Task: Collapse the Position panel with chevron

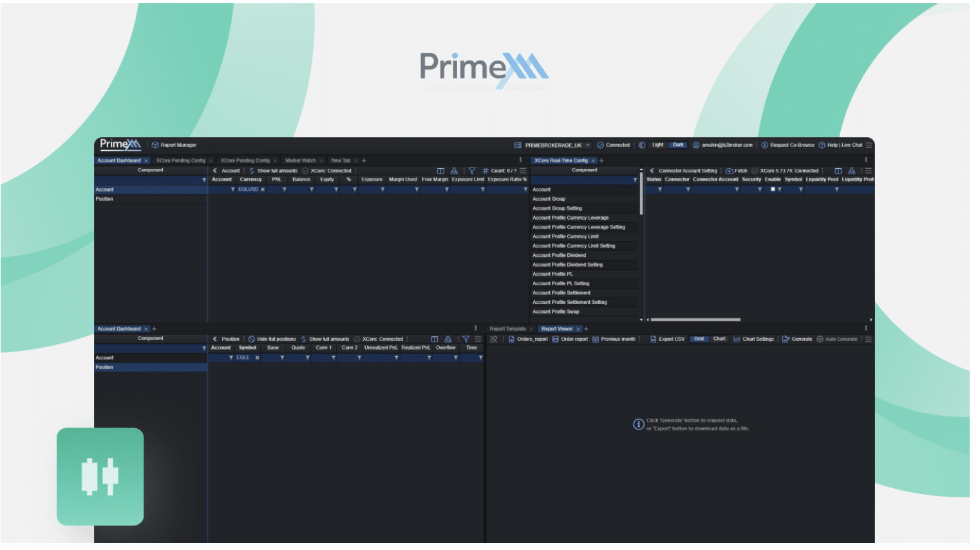Action: click(x=215, y=339)
